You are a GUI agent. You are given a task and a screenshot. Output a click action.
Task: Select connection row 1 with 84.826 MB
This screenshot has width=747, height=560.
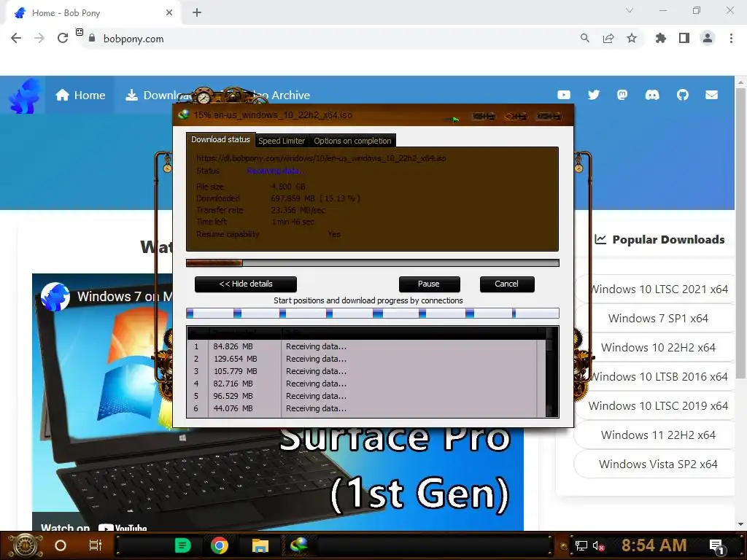[365, 346]
